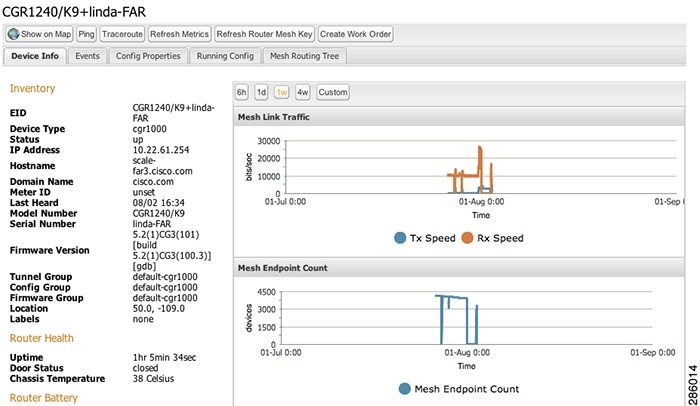Click the globe icon on Show on Map
The image size is (700, 406).
[x=13, y=34]
